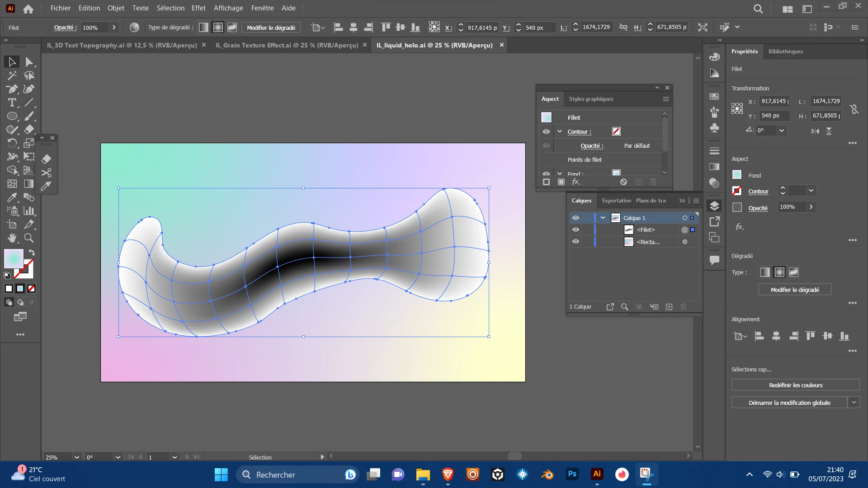Click Redéfinir les couleurs button

pos(795,385)
